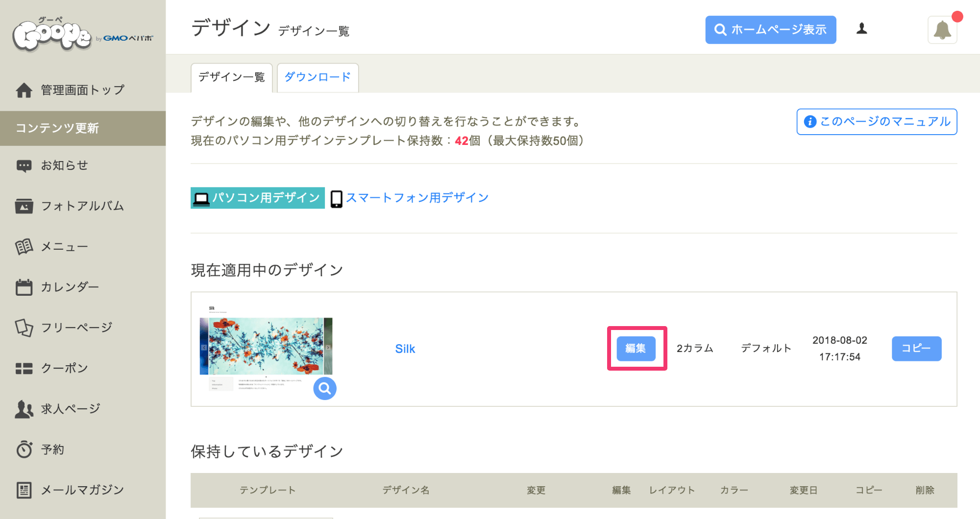
Task: Click the Goope logo
Action: [82, 34]
